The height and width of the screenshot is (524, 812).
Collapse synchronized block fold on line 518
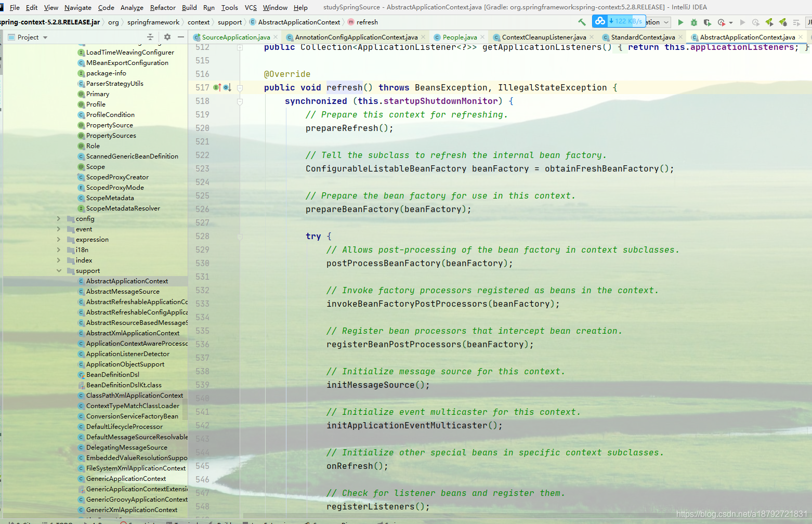coord(240,101)
